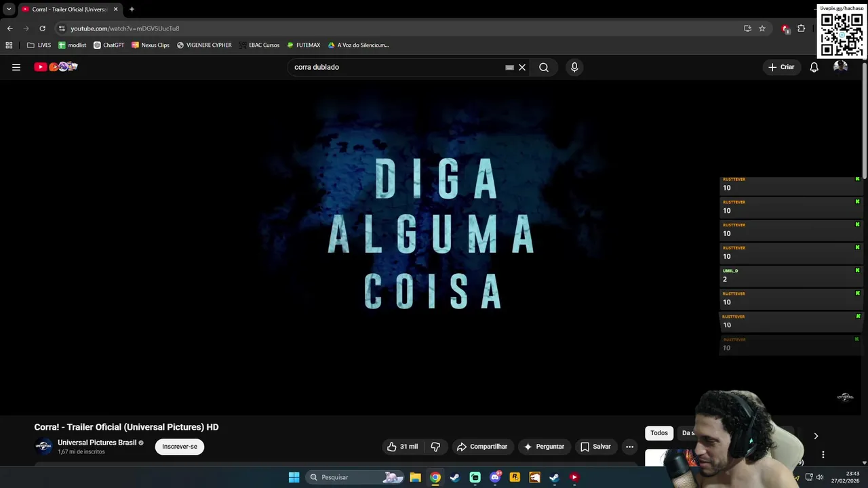Open the ChatGPT bookmark

click(x=108, y=45)
